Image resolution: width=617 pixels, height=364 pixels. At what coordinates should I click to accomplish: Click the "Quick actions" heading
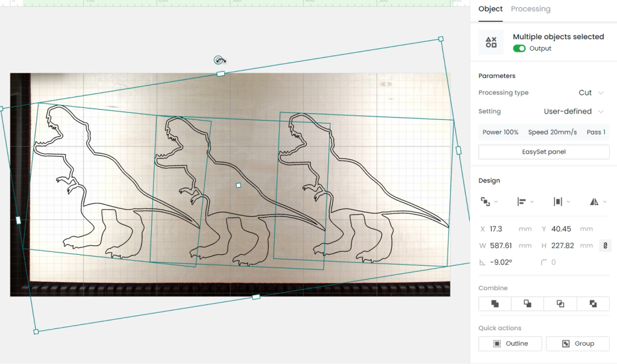click(500, 328)
